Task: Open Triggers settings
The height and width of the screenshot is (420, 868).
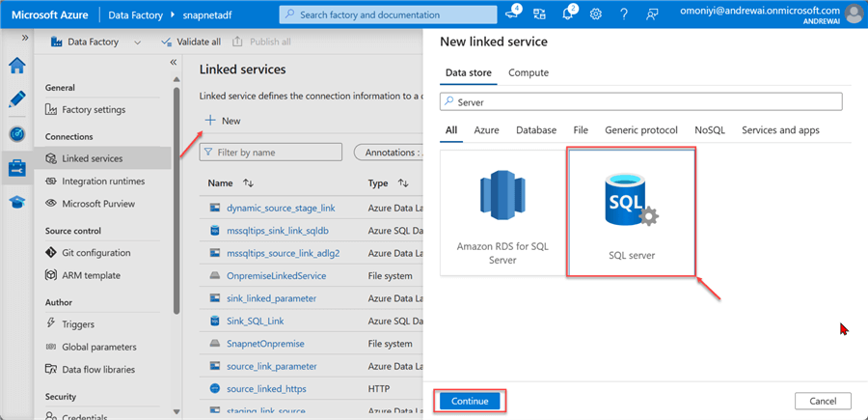Action: pyautogui.click(x=69, y=324)
